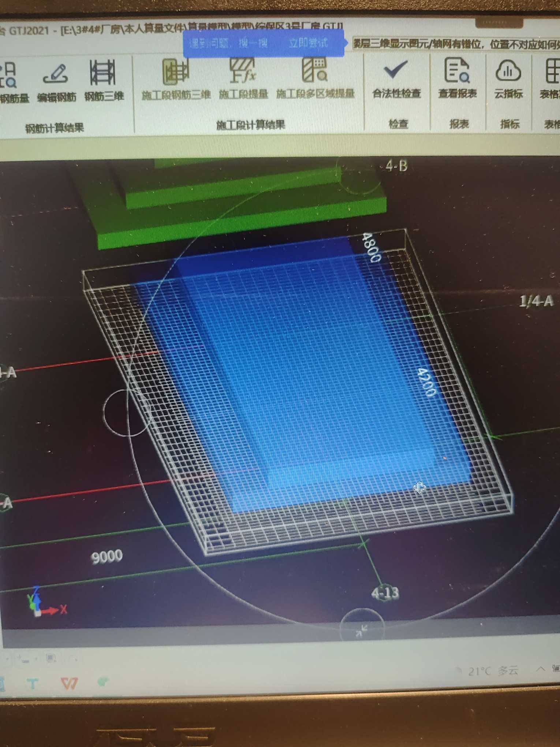Screen dimensions: 560x747
Task: Click the 施工段多区域提量 icon
Action: tap(315, 78)
